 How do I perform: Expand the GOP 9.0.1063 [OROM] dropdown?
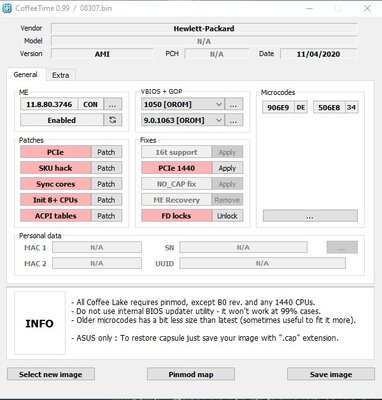[219, 120]
